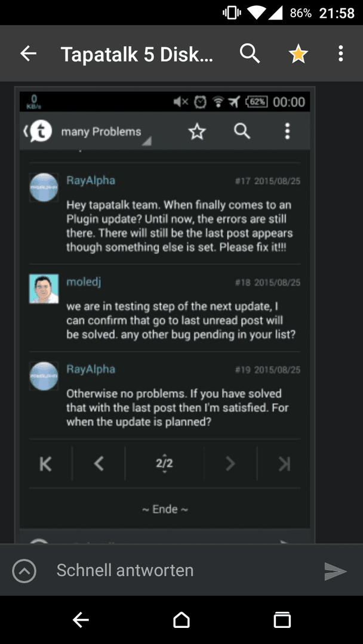Expand the quick reply options arrow
The height and width of the screenshot is (644, 363).
point(24,571)
